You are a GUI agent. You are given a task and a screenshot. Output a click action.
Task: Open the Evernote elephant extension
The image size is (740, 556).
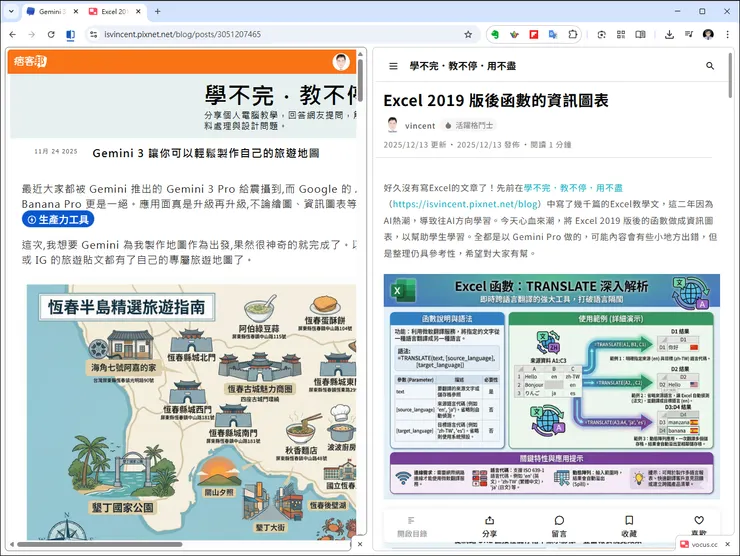click(x=495, y=34)
